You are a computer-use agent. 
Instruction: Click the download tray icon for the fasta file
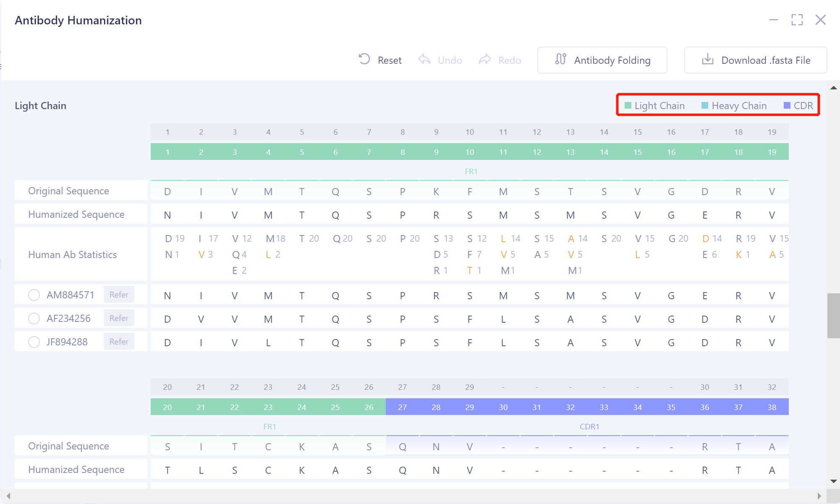(x=708, y=60)
